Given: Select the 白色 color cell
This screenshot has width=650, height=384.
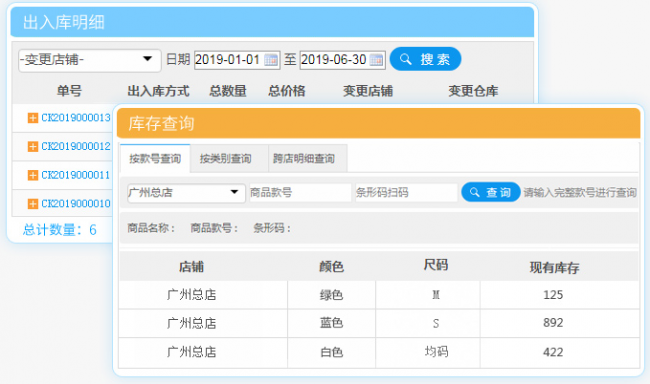Looking at the screenshot, I should (332, 352).
